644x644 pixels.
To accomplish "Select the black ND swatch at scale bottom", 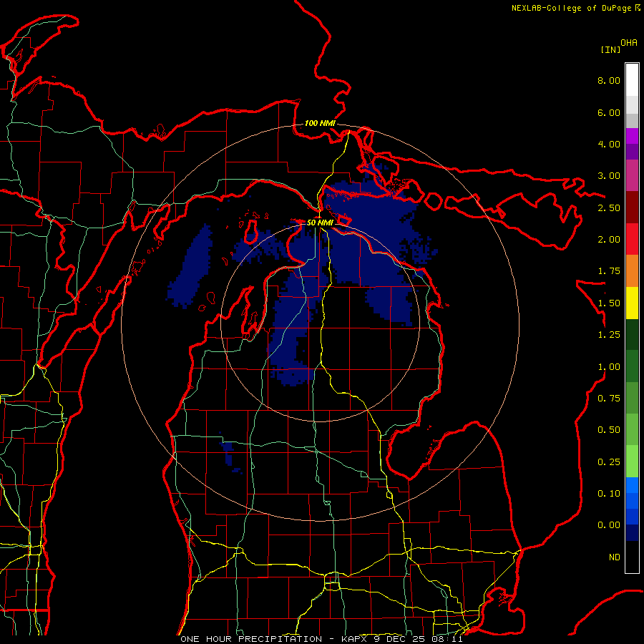I will coord(632,557).
